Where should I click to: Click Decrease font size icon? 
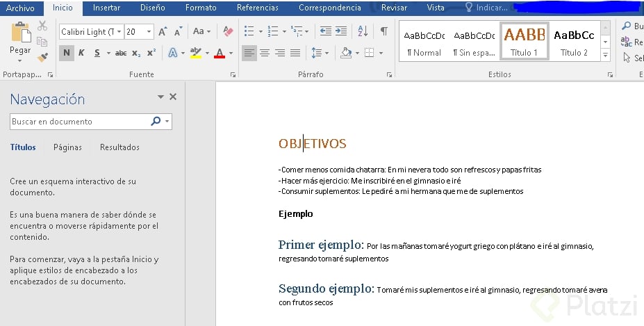click(179, 31)
